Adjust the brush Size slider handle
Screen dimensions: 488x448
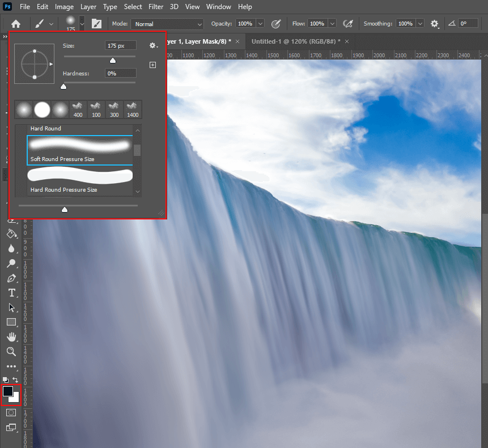(113, 61)
